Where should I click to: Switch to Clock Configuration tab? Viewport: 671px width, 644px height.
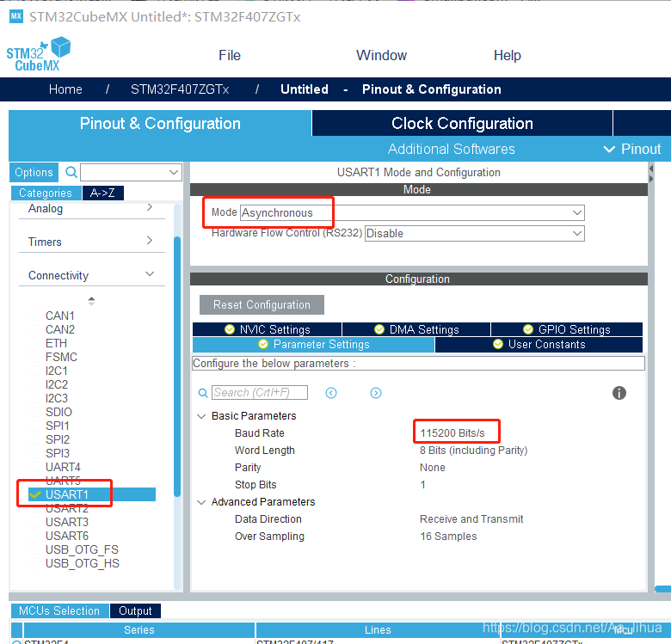(462, 124)
